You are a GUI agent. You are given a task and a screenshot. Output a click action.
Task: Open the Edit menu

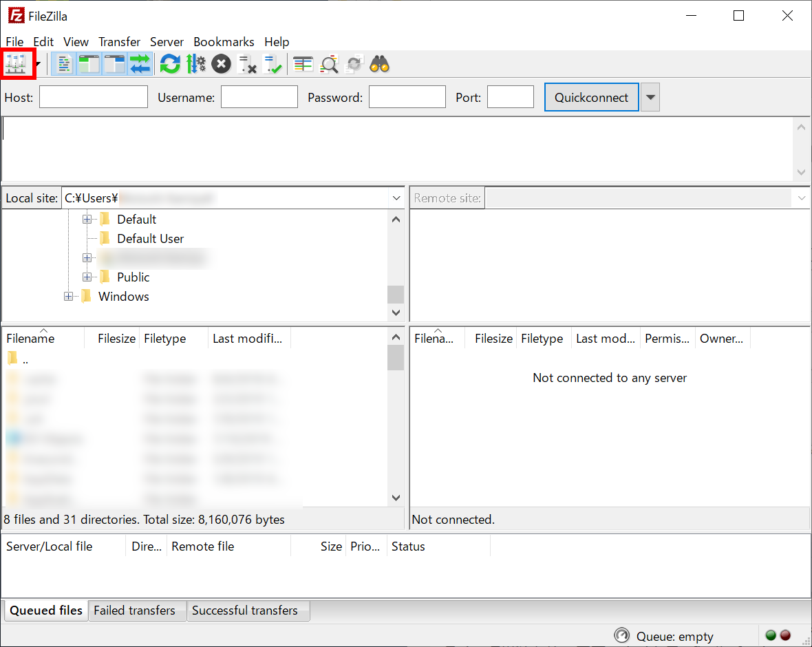point(43,41)
